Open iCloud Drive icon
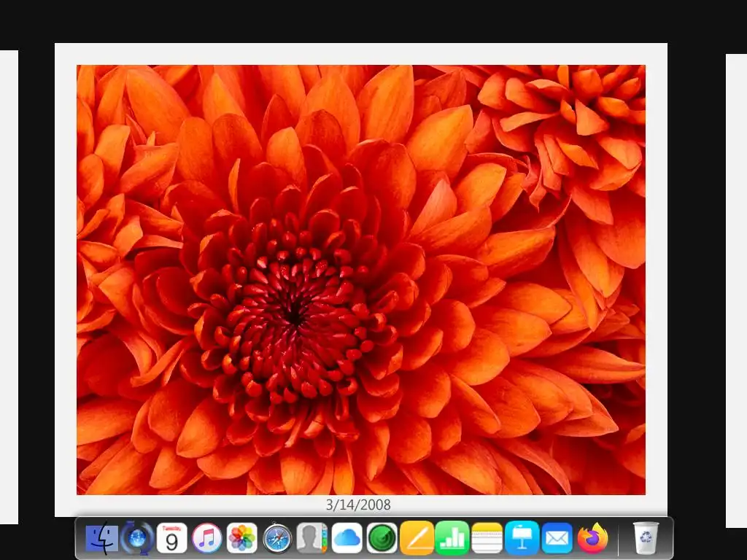The width and height of the screenshot is (747, 560). [x=347, y=539]
